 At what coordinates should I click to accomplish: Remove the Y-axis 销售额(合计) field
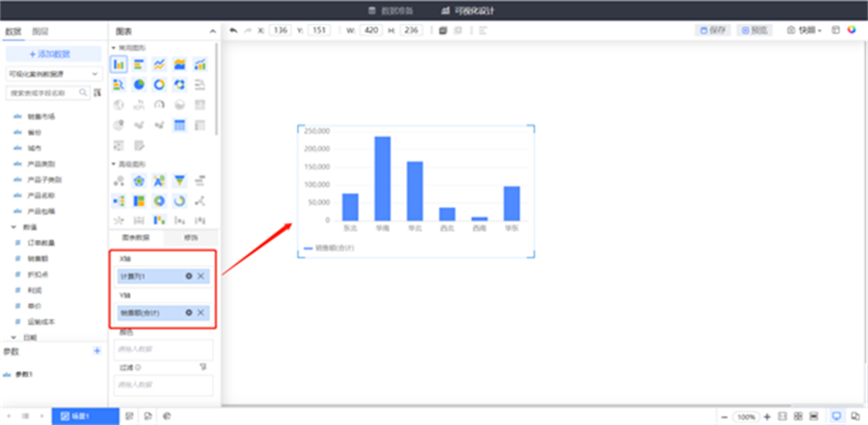201,312
